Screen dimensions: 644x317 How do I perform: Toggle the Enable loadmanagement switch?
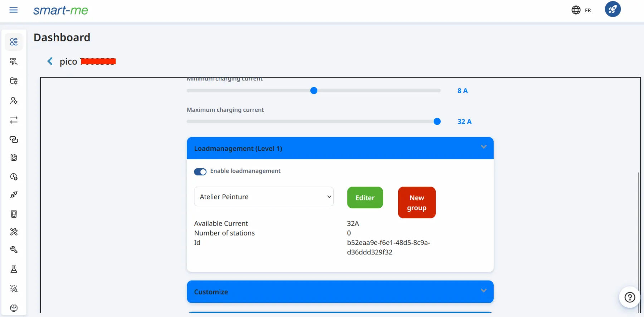tap(200, 172)
